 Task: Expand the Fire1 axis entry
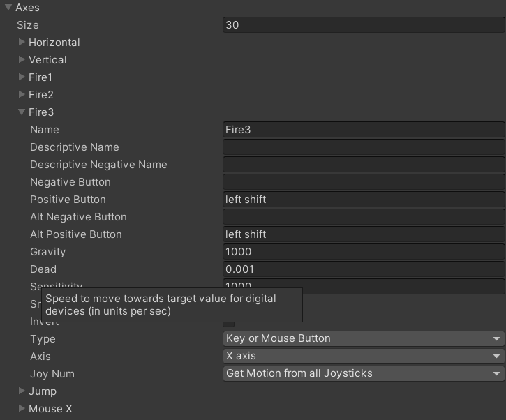pos(22,77)
